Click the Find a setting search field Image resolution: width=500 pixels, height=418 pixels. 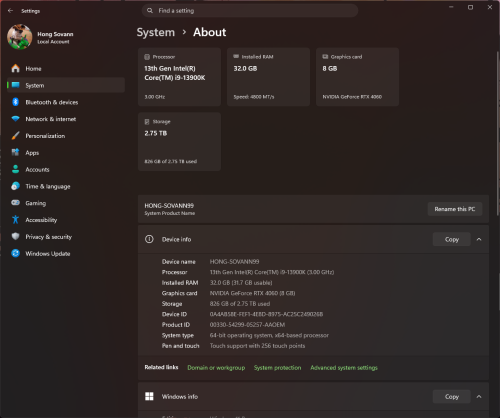250,11
